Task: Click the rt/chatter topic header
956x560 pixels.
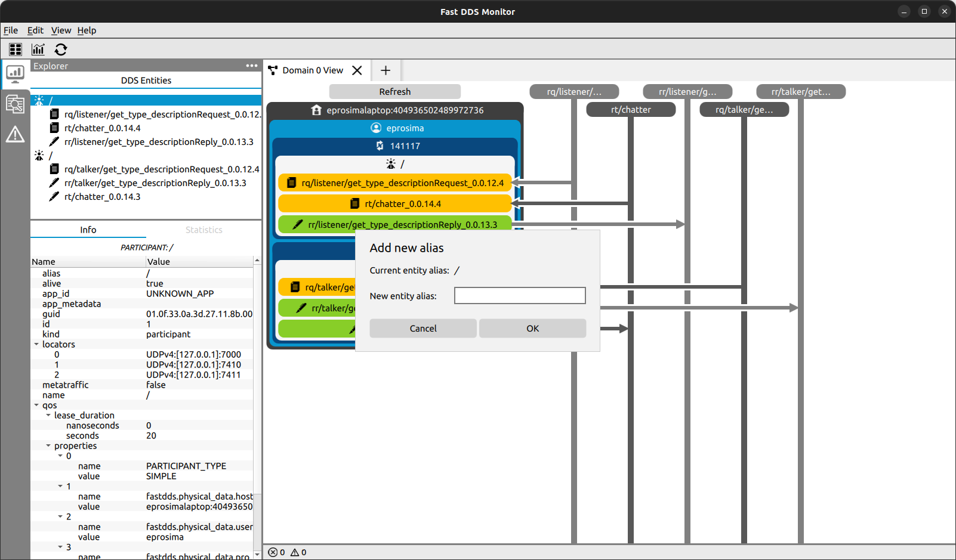Action: coord(631,110)
